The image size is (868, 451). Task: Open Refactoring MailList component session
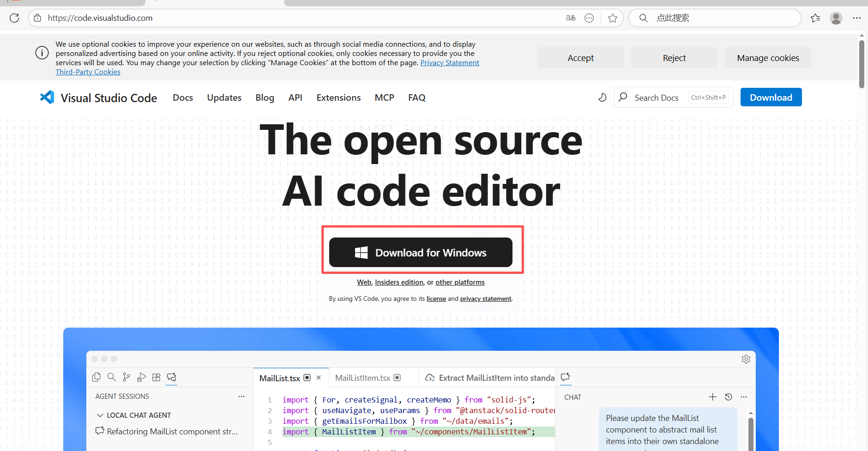click(x=167, y=431)
